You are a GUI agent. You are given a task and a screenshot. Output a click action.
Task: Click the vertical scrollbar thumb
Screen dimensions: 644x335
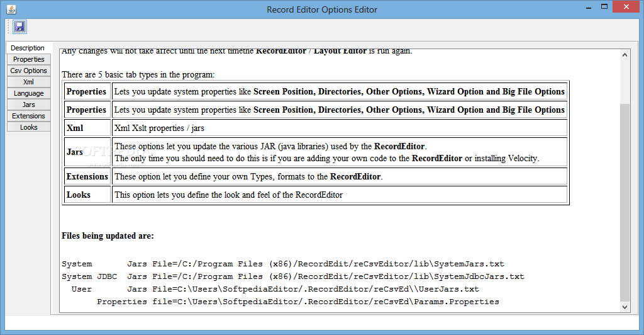click(x=625, y=202)
